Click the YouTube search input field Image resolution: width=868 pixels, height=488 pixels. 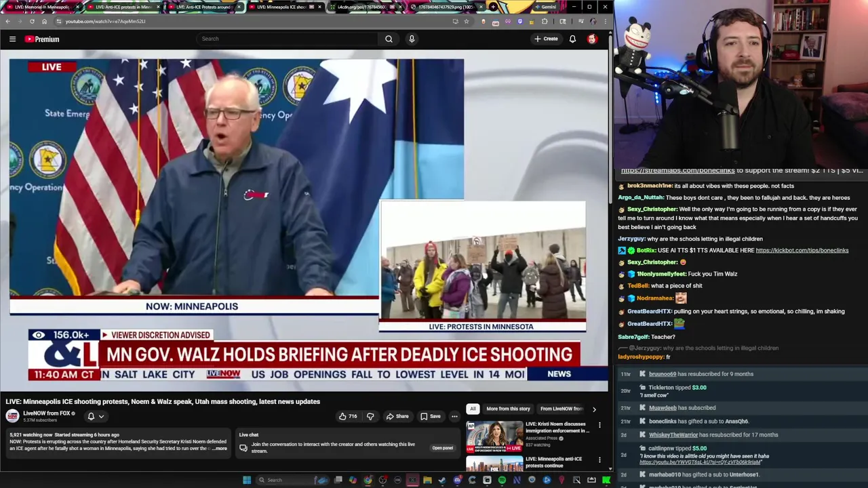[x=288, y=39]
